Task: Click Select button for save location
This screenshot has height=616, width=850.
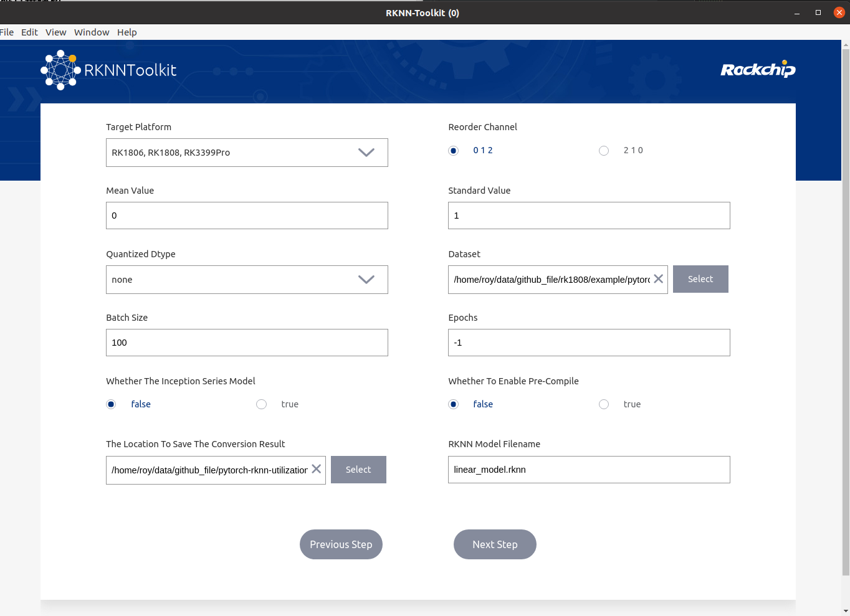Action: [x=358, y=470]
